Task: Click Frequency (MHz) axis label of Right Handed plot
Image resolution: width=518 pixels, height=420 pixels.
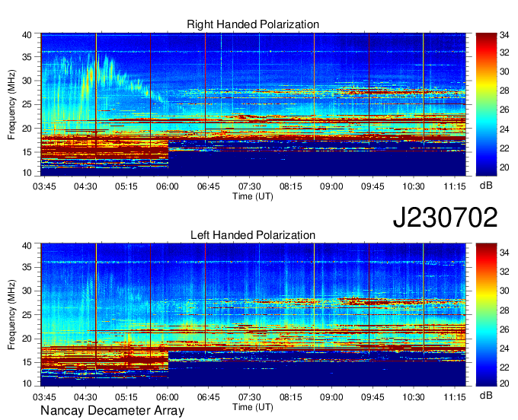Action: [x=11, y=104]
